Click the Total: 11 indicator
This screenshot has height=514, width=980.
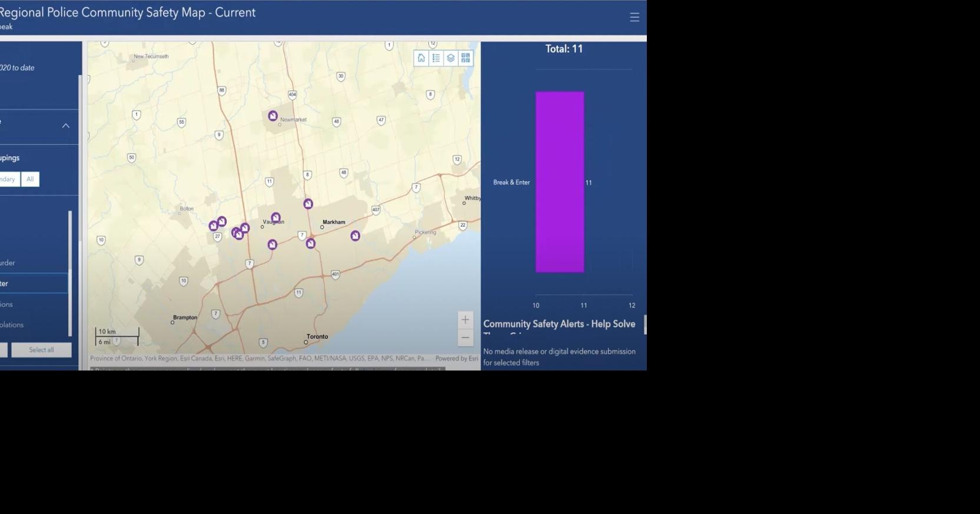[x=564, y=49]
